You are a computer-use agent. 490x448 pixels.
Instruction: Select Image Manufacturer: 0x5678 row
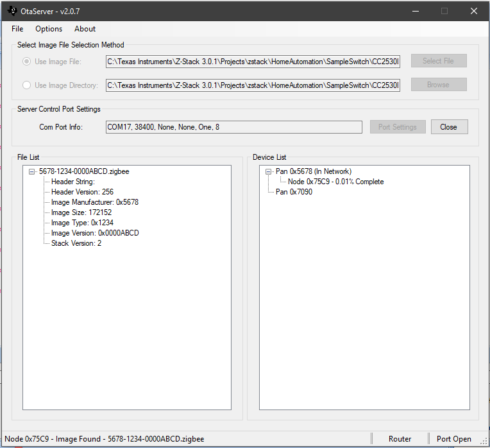(95, 202)
